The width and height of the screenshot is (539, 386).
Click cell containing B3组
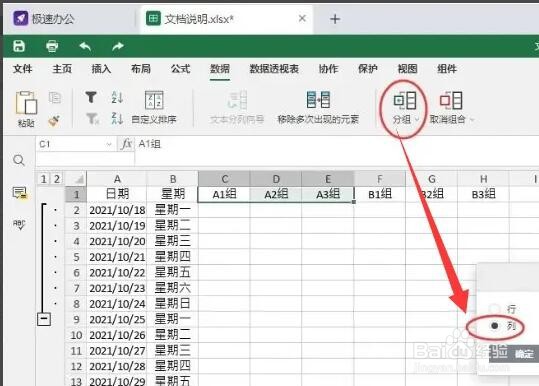pos(483,195)
